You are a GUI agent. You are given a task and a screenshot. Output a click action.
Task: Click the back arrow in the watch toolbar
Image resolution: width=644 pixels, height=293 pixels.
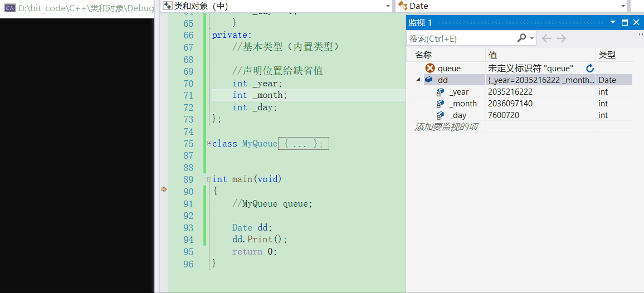547,38
